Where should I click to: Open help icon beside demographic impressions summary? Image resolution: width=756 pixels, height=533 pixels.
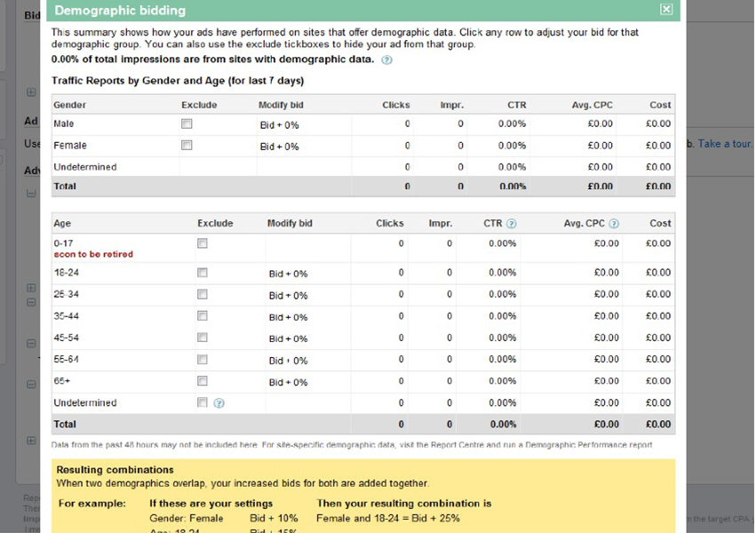386,60
